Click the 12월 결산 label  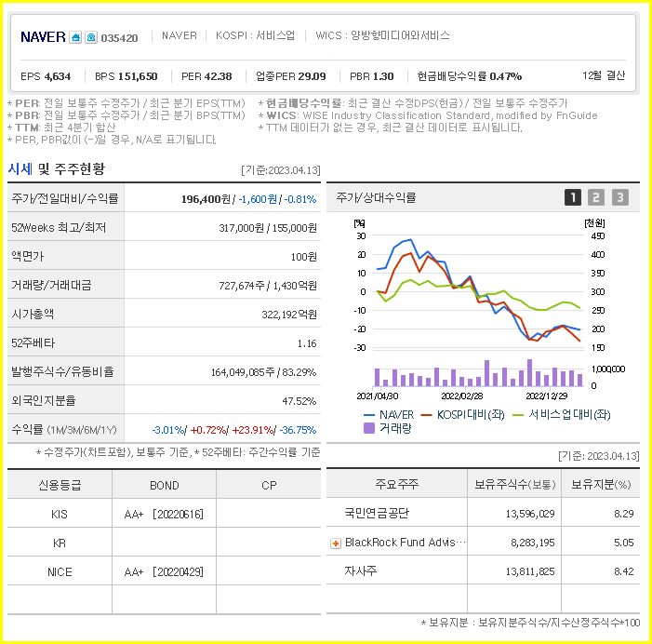tap(604, 75)
